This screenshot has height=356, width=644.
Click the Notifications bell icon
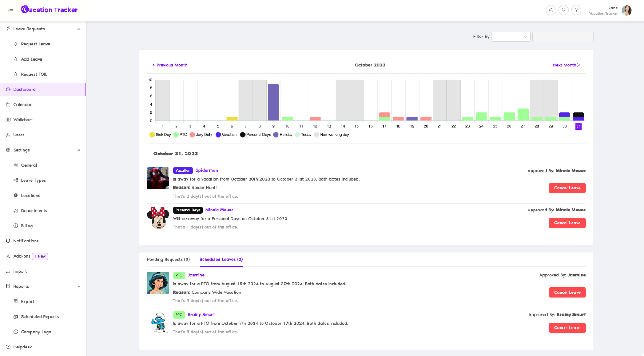[x=8, y=241]
